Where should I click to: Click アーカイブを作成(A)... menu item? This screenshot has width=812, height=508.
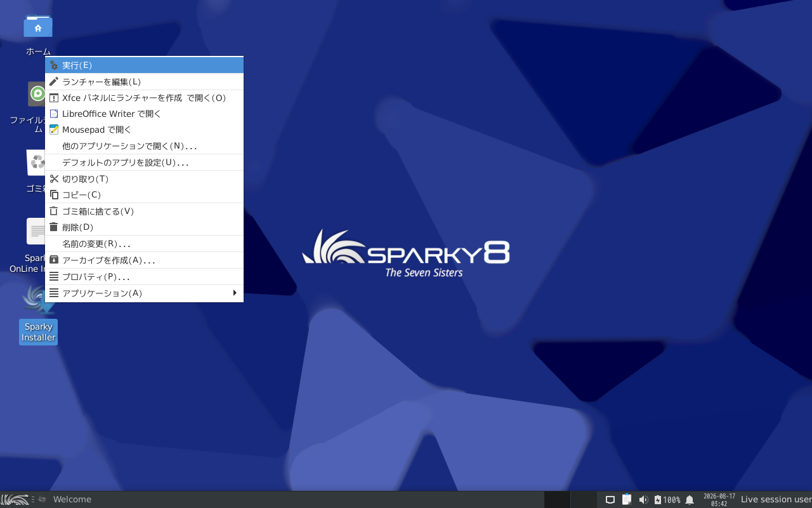[x=144, y=260]
